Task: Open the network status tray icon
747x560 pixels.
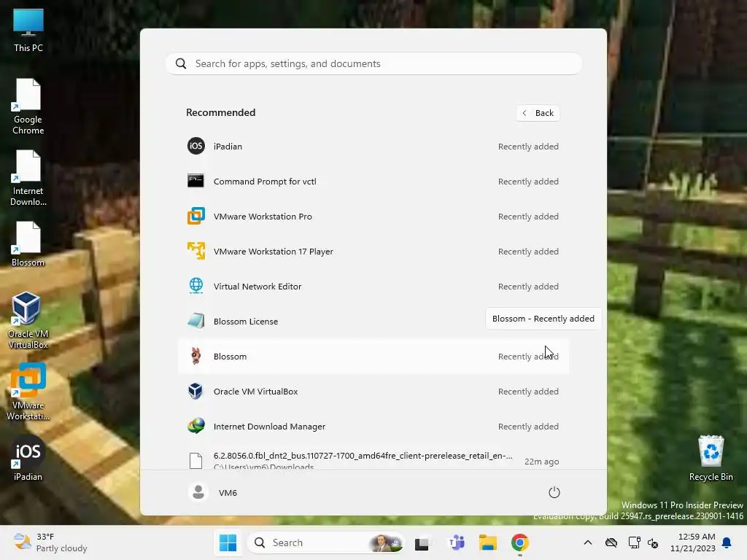Action: coord(634,542)
